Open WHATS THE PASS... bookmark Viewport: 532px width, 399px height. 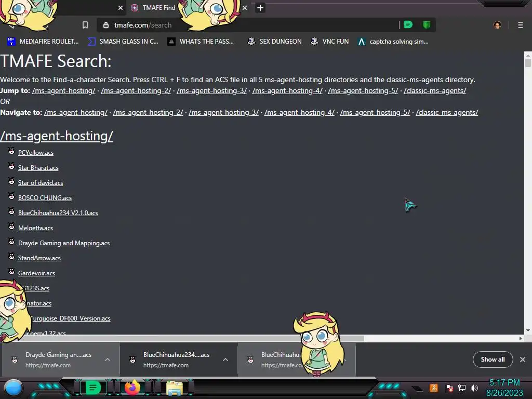coord(201,42)
